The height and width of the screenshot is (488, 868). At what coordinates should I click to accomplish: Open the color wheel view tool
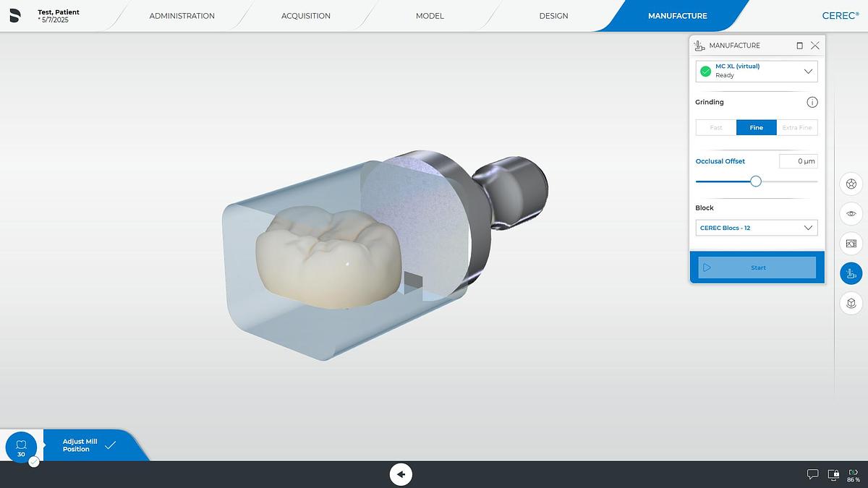pos(851,184)
